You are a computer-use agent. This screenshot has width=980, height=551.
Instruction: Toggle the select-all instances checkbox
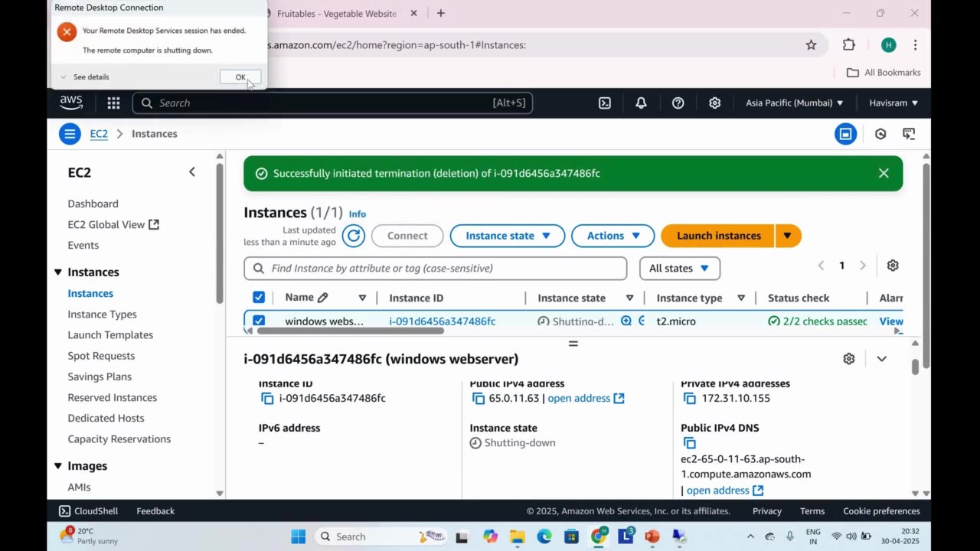pyautogui.click(x=259, y=298)
